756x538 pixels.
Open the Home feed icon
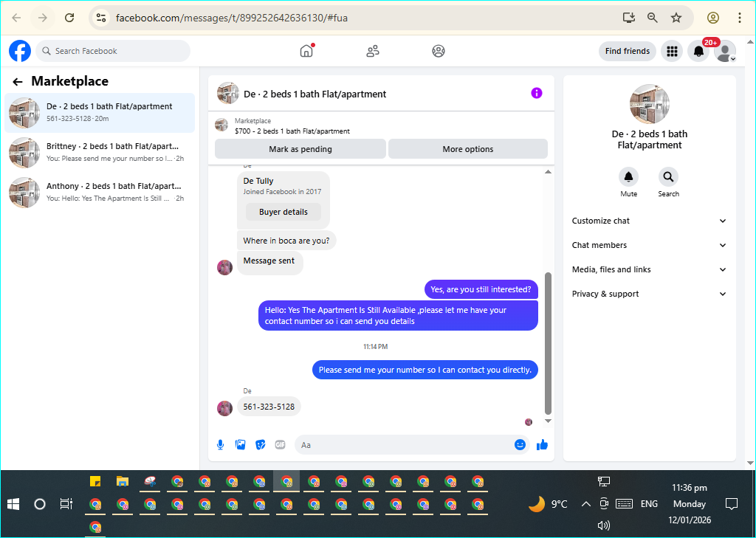[x=306, y=51]
